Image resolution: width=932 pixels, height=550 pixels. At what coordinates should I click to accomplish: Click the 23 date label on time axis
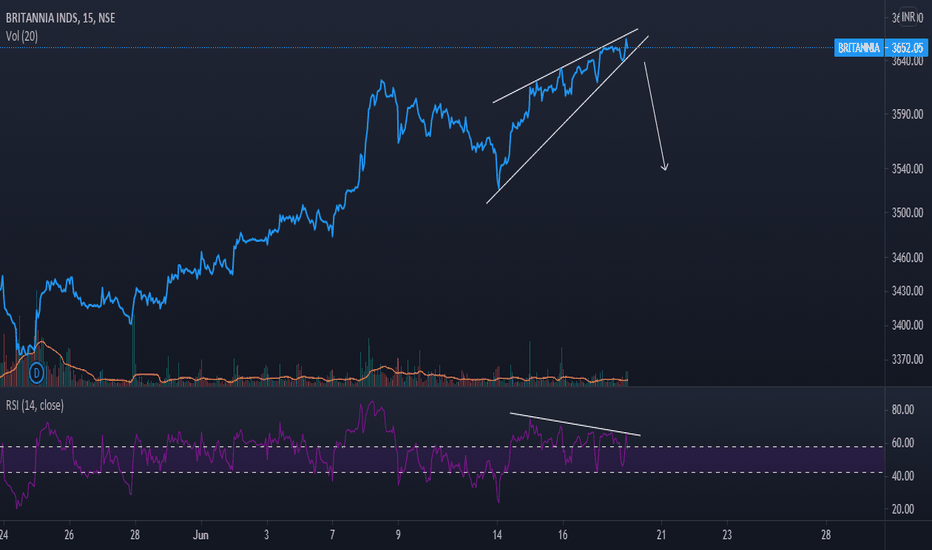pos(727,535)
